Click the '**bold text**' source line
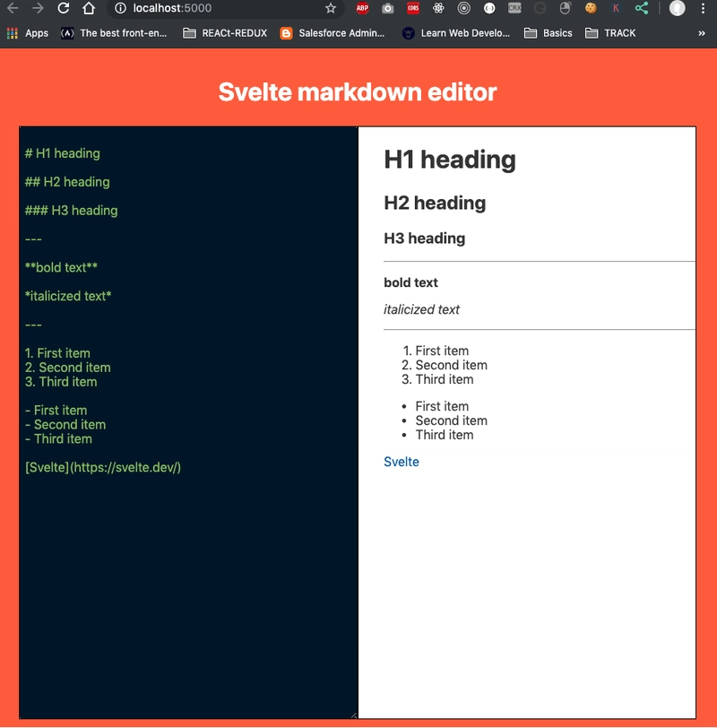The width and height of the screenshot is (717, 728). [x=61, y=267]
